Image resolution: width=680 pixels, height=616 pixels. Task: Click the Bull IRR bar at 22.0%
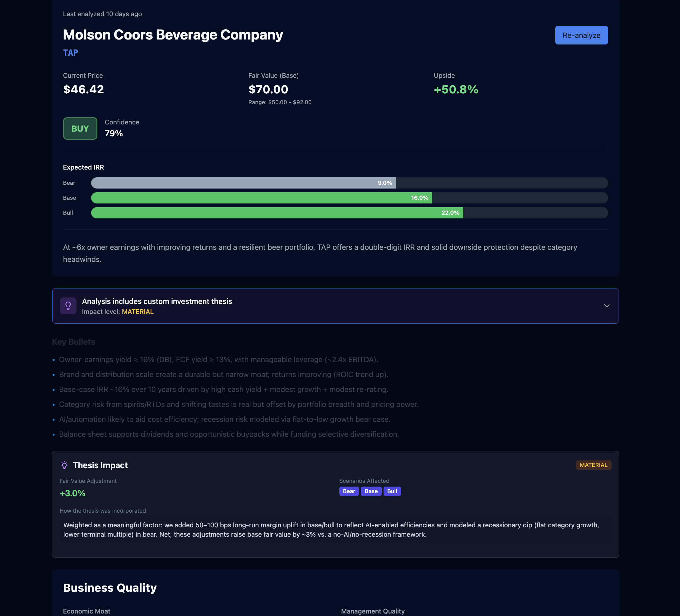[277, 212]
